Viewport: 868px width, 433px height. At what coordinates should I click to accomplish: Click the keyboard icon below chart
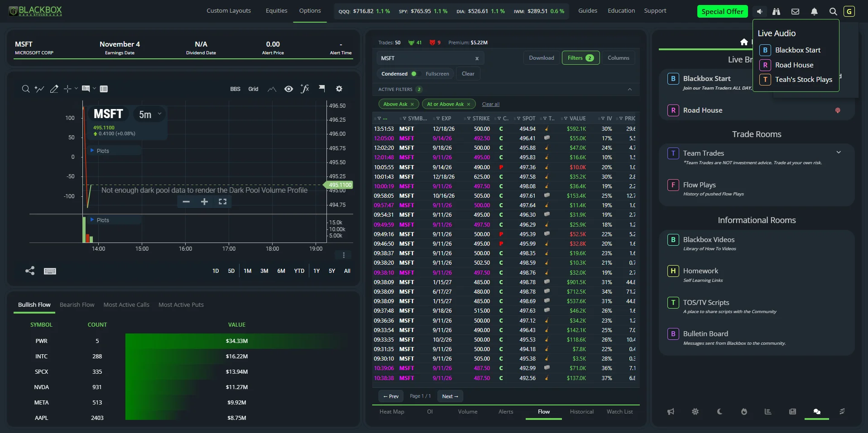[50, 271]
